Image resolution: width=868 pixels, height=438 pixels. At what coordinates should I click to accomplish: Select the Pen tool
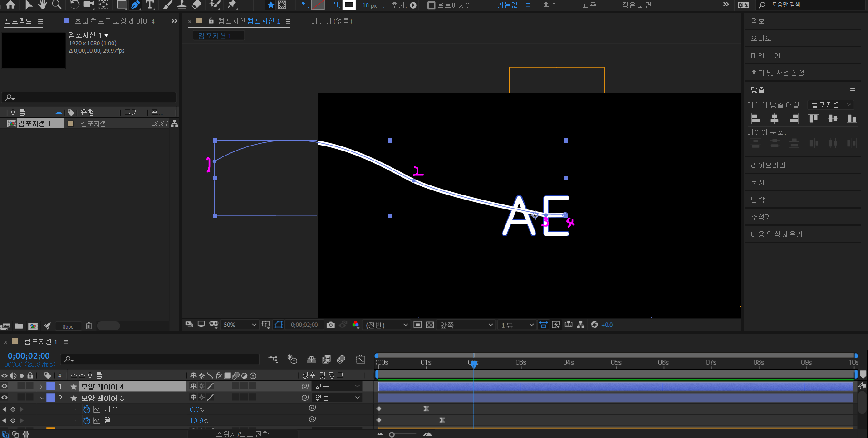point(136,5)
